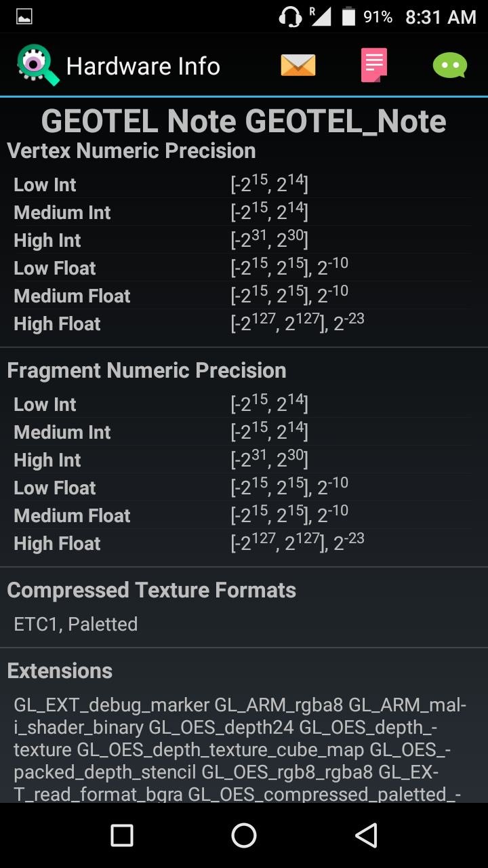Viewport: 488px width, 868px height.
Task: Select the ETC1, Paletted entry
Action: coord(76,624)
